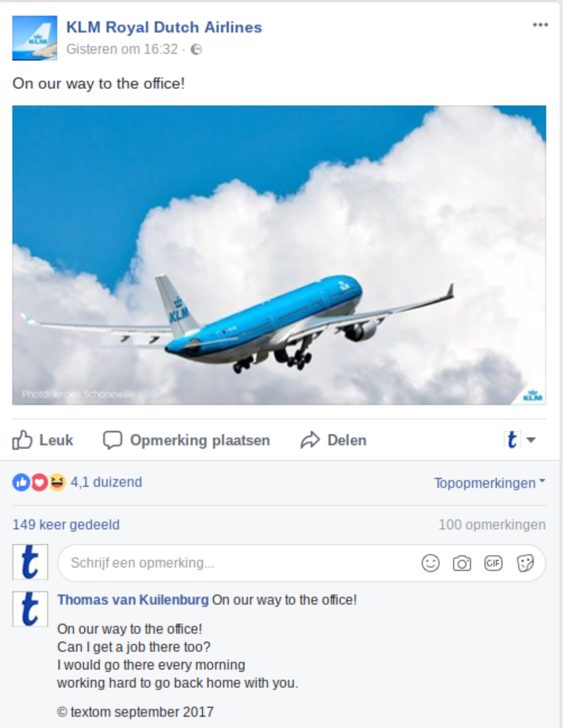Open the three-dot post options menu

pos(540,25)
